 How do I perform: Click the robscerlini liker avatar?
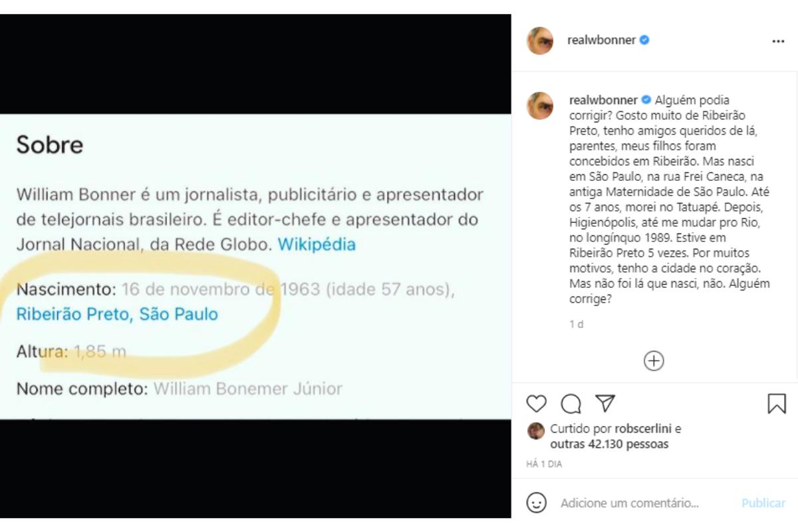click(536, 431)
